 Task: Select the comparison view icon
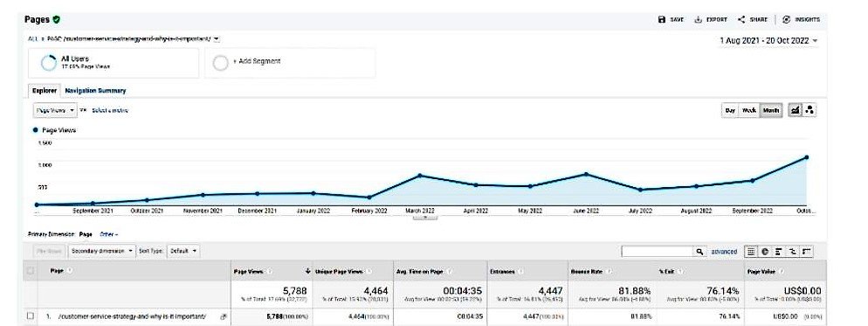793,252
